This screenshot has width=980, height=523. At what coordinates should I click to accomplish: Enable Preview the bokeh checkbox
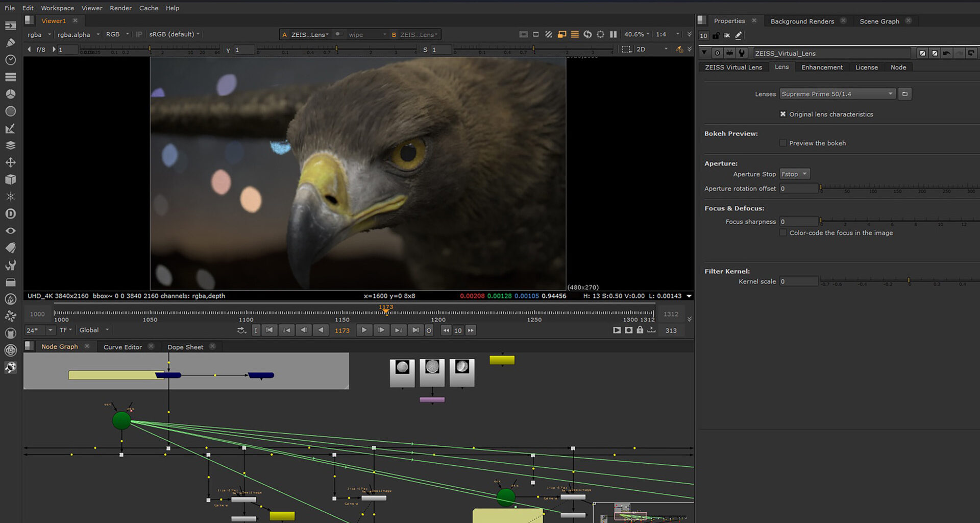tap(783, 143)
